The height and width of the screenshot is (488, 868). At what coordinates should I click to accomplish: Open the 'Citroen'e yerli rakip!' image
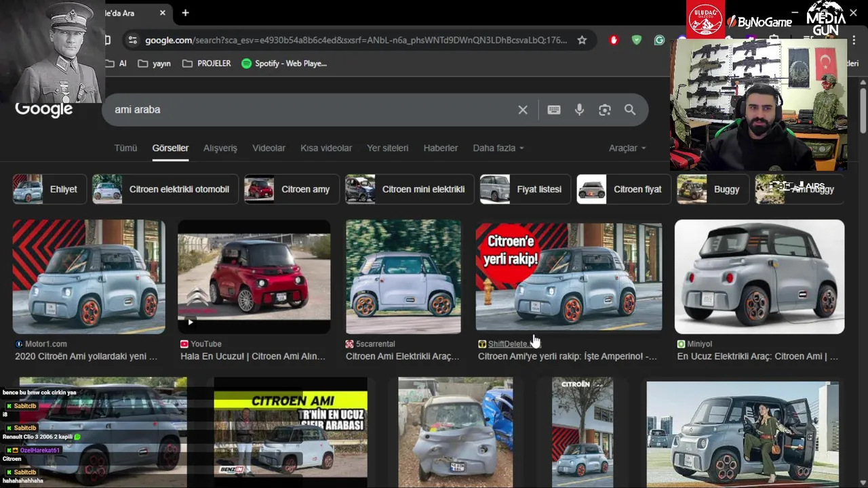tap(569, 277)
